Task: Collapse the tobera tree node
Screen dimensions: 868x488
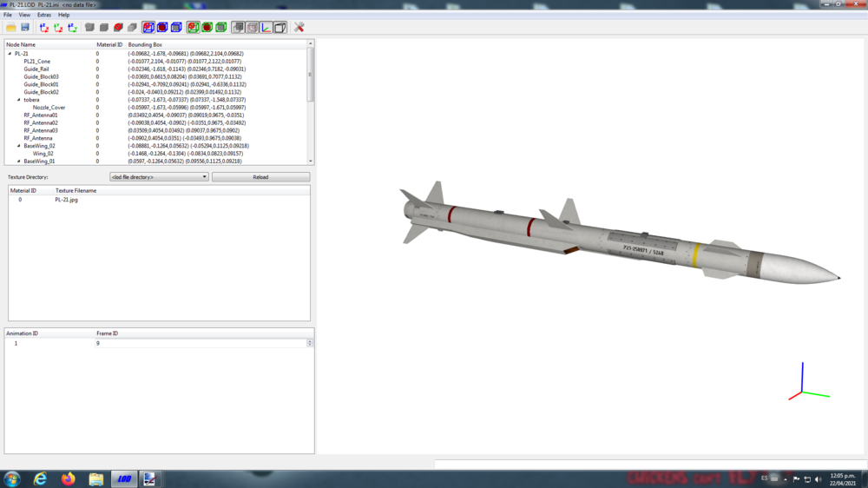Action: tap(19, 100)
